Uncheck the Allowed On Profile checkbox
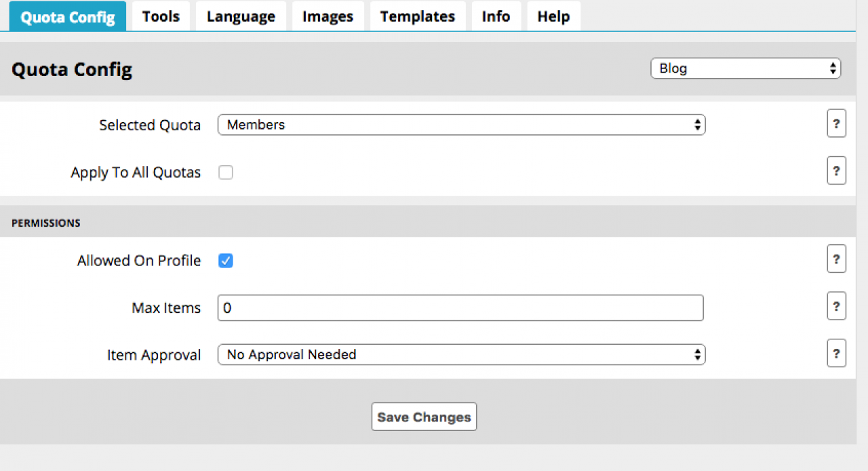Viewport: 868px width, 471px height. (226, 261)
